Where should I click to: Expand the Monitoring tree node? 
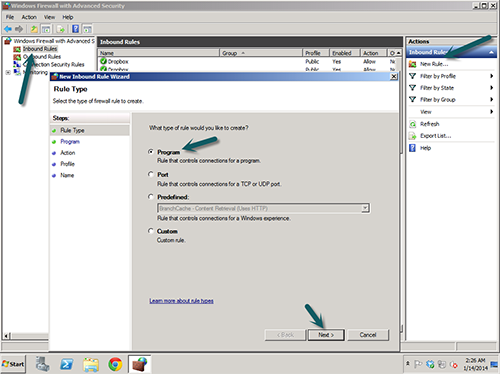[x=8, y=72]
